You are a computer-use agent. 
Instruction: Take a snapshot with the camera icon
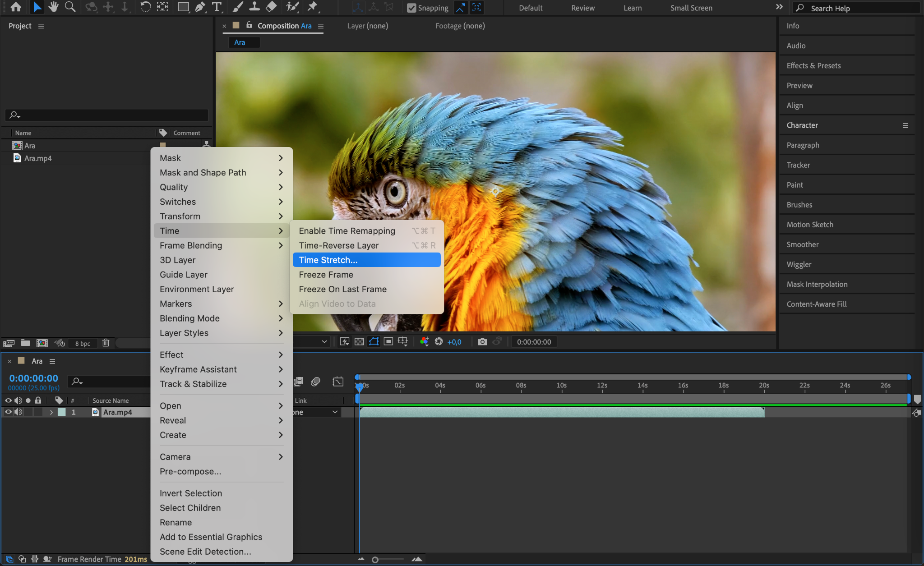pos(482,342)
